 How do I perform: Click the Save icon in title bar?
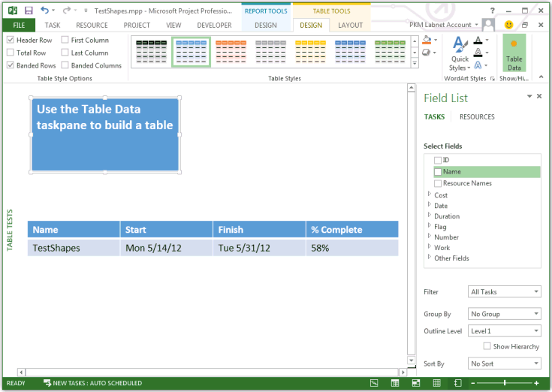coord(29,11)
